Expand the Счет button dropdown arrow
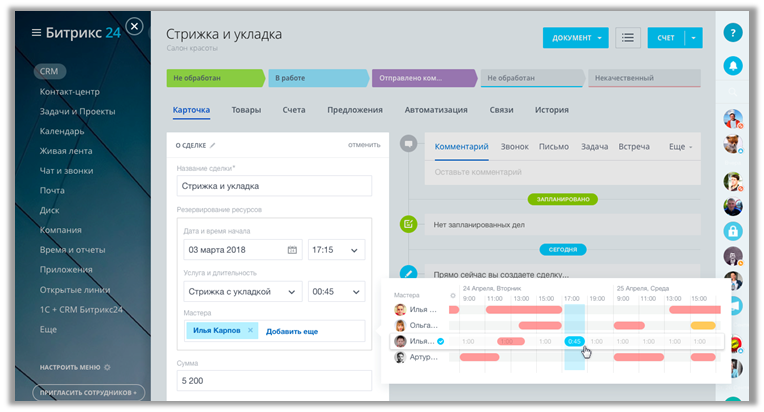 pos(695,37)
